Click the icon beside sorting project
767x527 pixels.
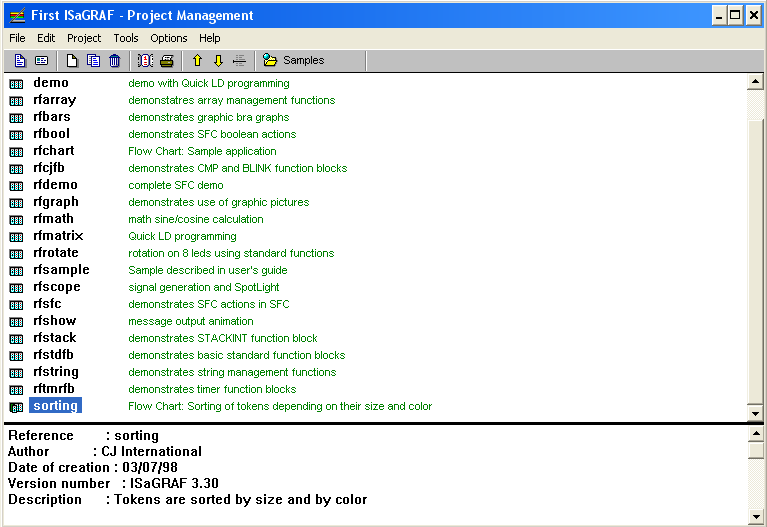16,407
